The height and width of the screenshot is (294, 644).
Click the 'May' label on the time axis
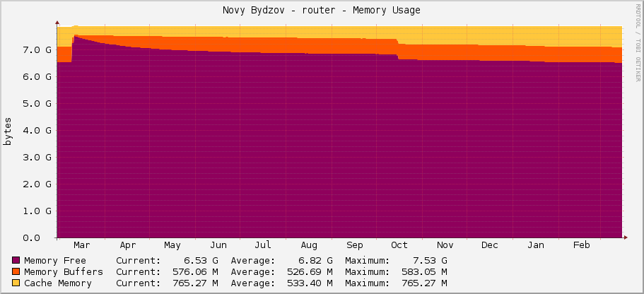[x=172, y=245]
